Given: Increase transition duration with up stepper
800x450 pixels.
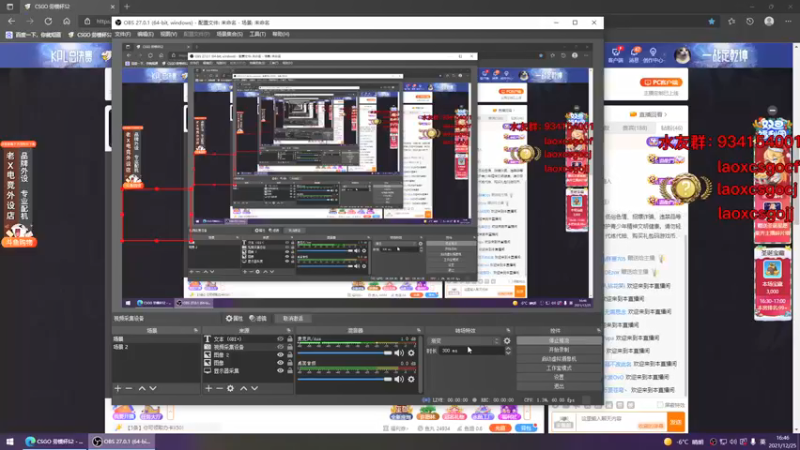Looking at the screenshot, I should coord(508,348).
